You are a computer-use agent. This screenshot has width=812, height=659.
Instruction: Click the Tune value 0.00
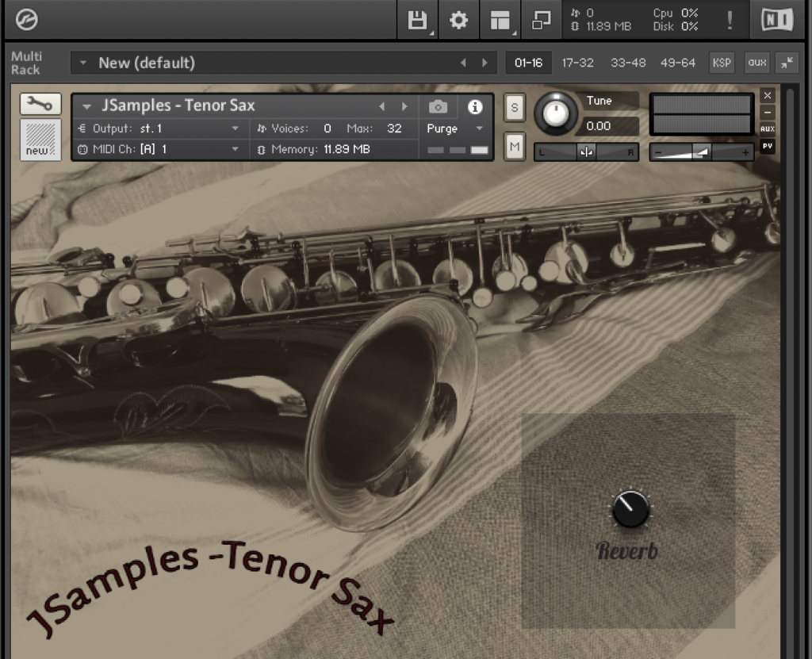(598, 126)
